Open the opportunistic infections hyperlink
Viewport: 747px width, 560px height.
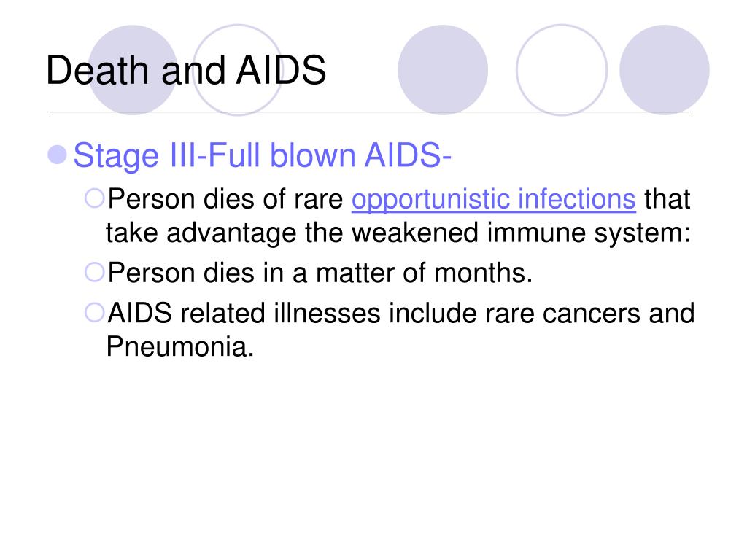click(494, 199)
